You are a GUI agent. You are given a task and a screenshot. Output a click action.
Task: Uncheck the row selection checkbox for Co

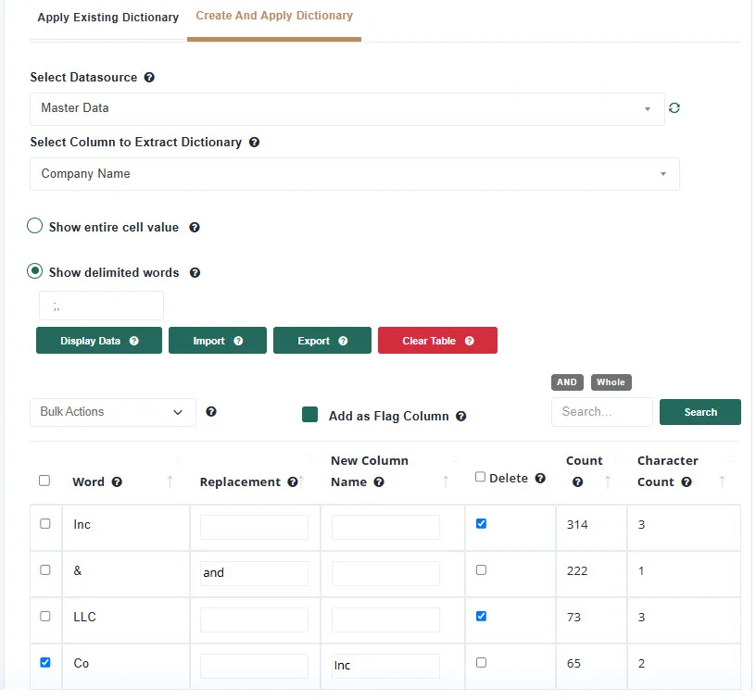pos(45,662)
